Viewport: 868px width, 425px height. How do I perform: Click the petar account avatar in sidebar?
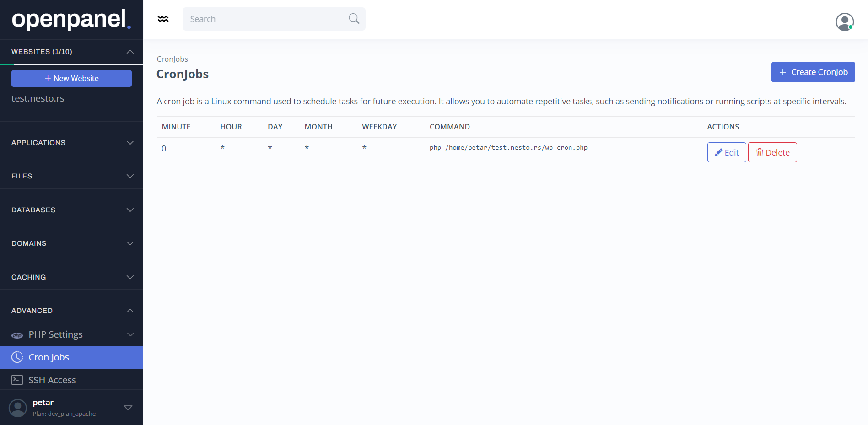[18, 408]
